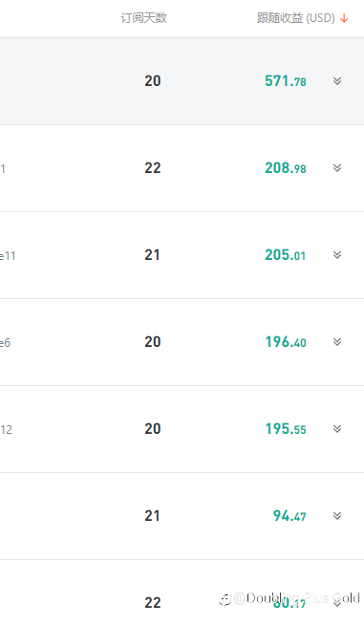This screenshot has height=625, width=364.
Task: Expand the row showing 205.01 profit
Action: coord(337,255)
